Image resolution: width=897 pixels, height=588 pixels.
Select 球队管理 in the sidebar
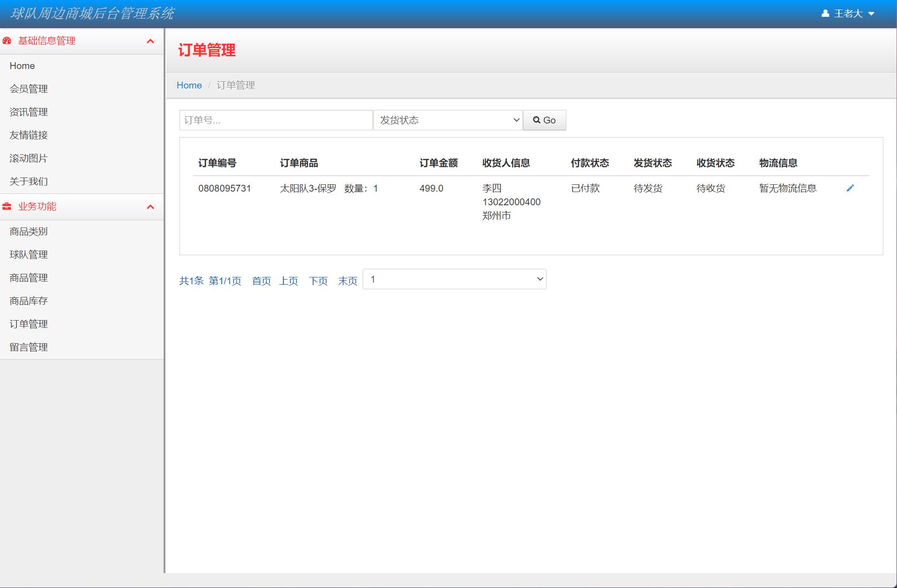(x=28, y=254)
